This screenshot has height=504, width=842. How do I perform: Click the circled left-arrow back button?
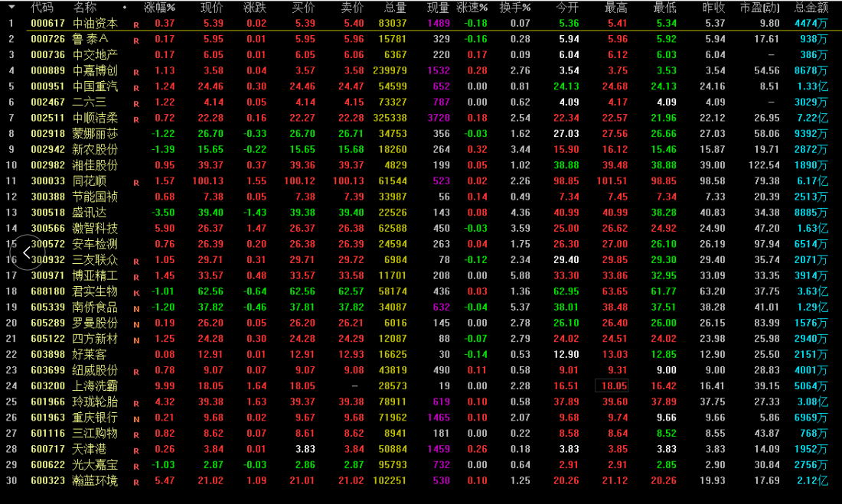click(x=27, y=252)
